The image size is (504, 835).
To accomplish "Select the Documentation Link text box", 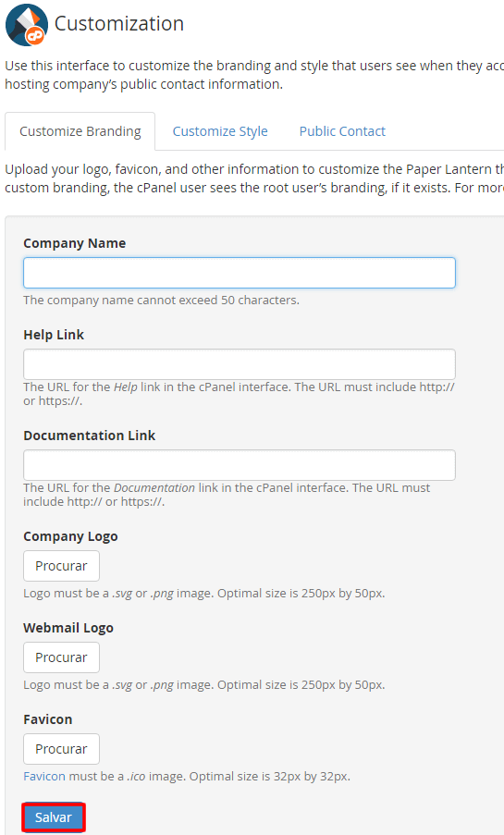I will tap(240, 465).
